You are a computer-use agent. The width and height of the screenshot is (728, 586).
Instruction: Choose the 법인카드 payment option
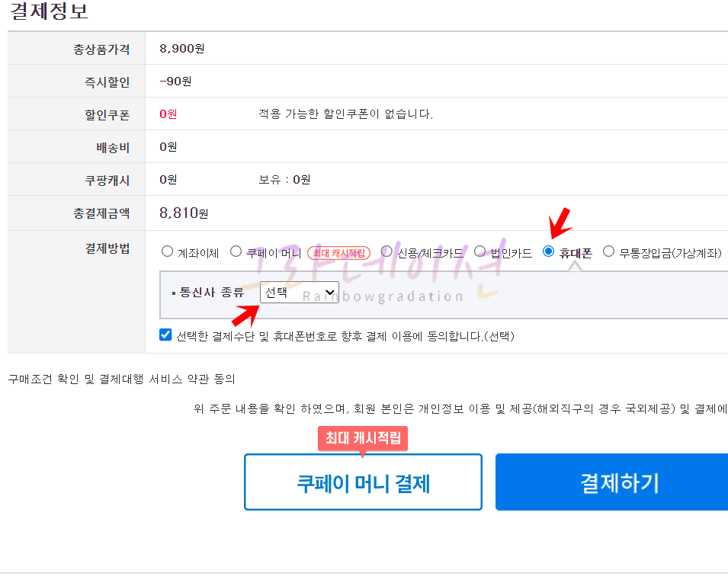[479, 251]
